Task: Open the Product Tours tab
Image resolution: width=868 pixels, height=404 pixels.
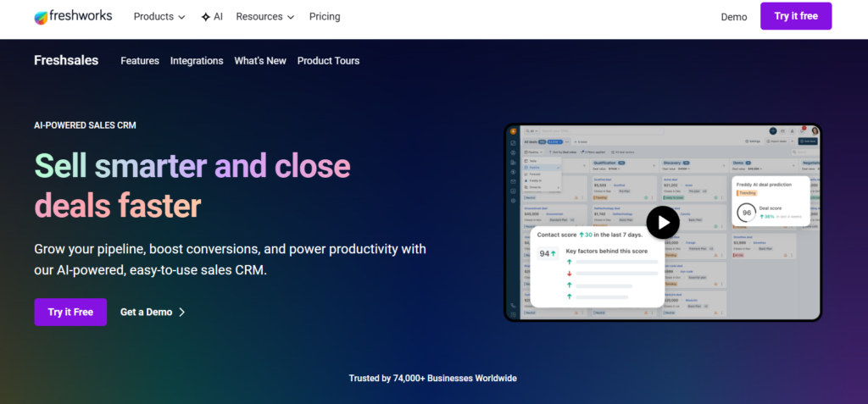Action: pyautogui.click(x=328, y=61)
